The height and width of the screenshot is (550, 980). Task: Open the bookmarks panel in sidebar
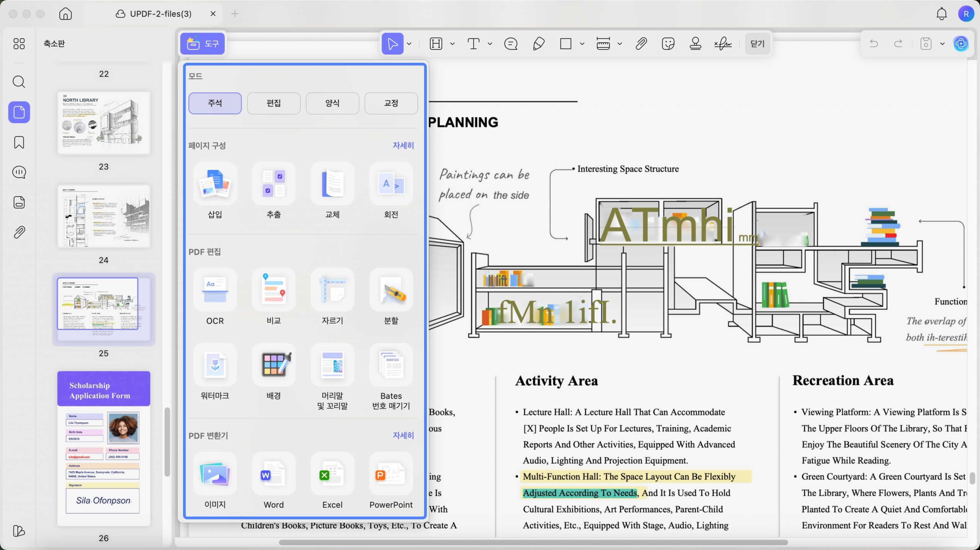[19, 142]
